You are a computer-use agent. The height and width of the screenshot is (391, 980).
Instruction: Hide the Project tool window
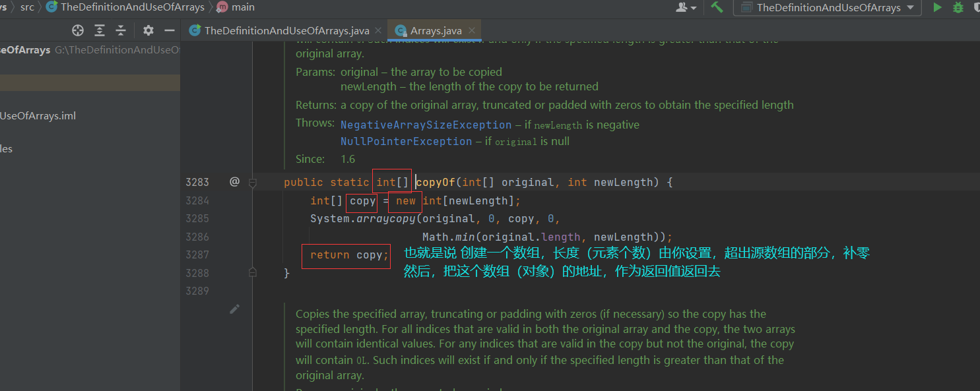[170, 30]
